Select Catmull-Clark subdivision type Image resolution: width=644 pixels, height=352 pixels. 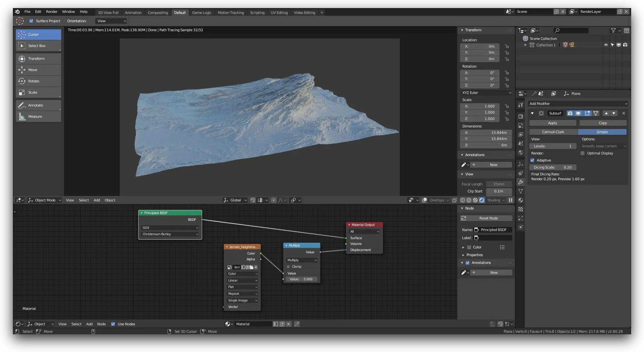553,132
